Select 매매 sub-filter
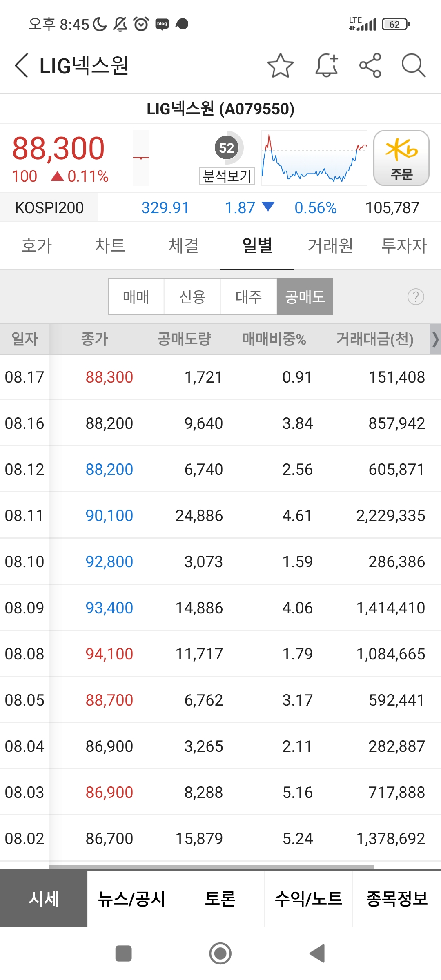 [136, 296]
